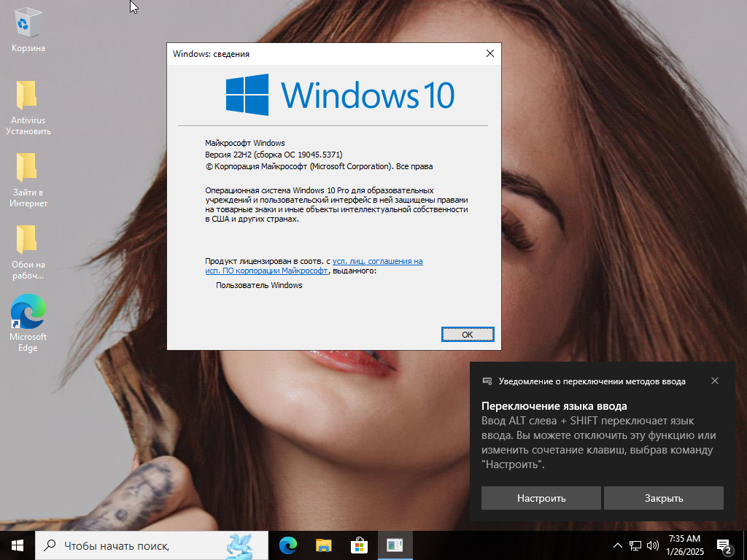This screenshot has height=560, width=747.
Task: Open the volume speaker tray icon
Action: (653, 545)
